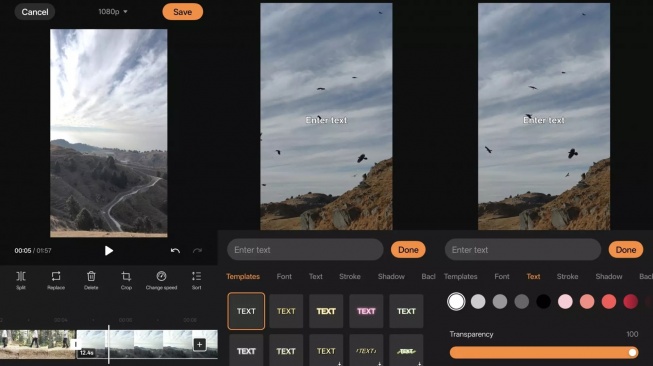
Task: Select the Split tool
Action: (21, 280)
